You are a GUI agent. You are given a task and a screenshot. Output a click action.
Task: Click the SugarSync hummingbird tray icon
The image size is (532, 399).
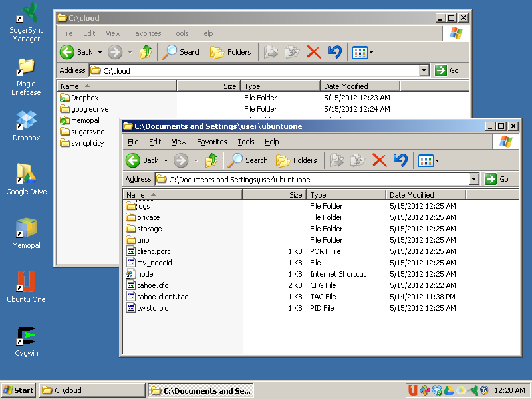pos(473,390)
